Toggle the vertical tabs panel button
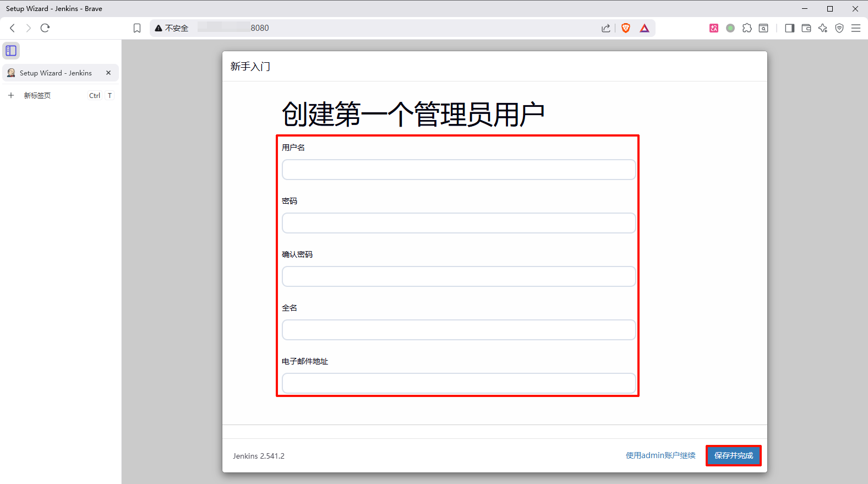 11,51
